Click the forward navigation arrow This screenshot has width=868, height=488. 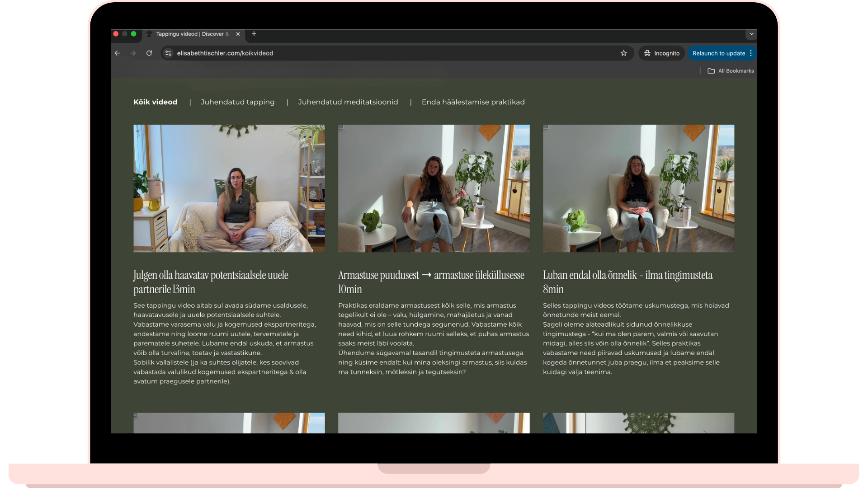click(133, 53)
